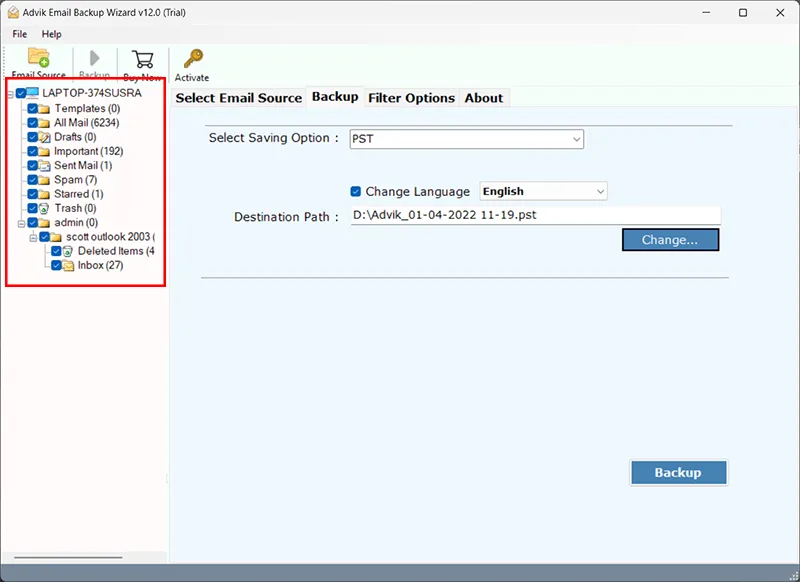Collapse the admin folder tree node
This screenshot has height=582, width=800.
coord(21,223)
